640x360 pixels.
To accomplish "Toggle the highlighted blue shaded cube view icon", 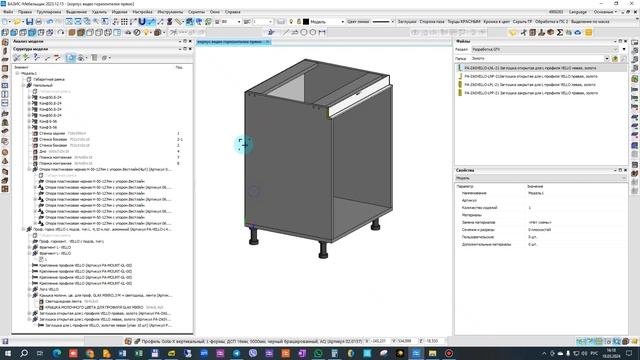I will point(32,32).
